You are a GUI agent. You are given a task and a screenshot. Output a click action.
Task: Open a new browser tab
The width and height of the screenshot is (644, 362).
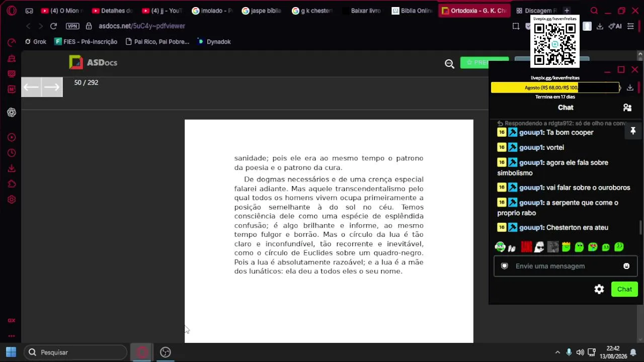click(x=567, y=11)
